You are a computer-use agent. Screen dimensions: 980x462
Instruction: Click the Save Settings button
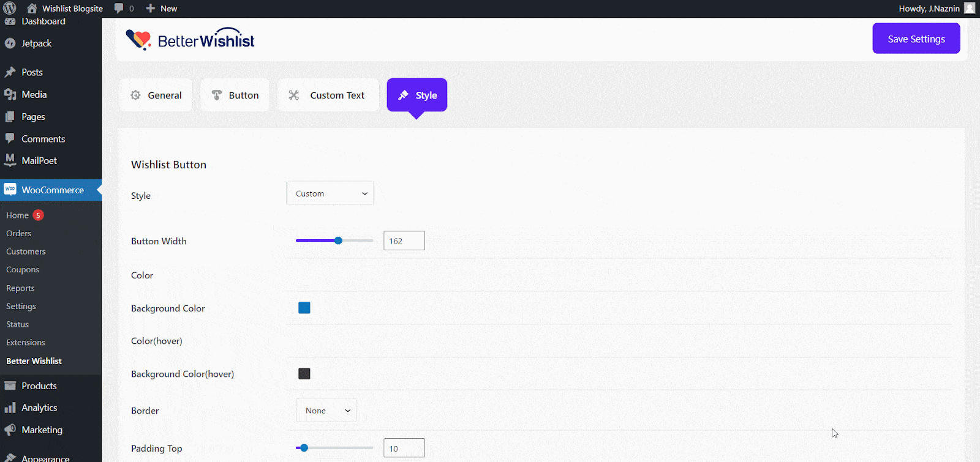(916, 39)
